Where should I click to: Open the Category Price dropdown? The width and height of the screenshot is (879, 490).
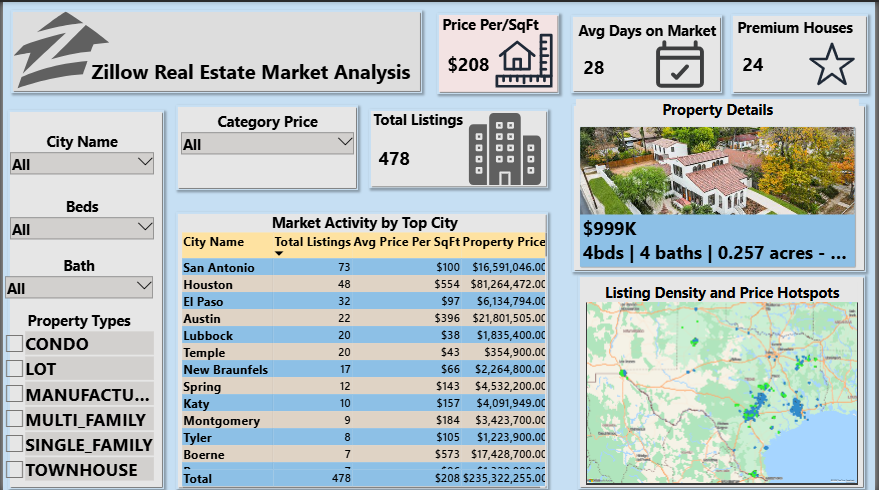click(267, 144)
